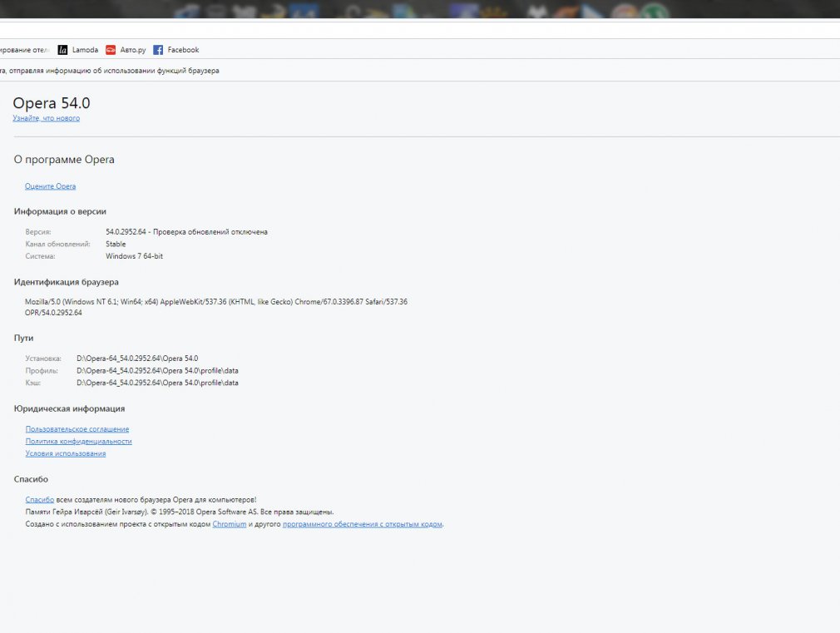The height and width of the screenshot is (633, 840).
Task: Click the 'Opera 54.0' heading
Action: (52, 103)
